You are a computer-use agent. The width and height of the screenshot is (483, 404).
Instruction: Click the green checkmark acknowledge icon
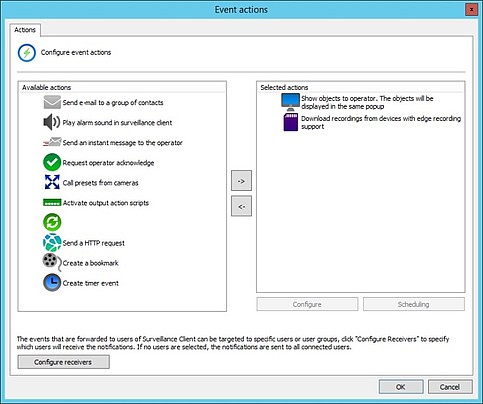click(52, 162)
